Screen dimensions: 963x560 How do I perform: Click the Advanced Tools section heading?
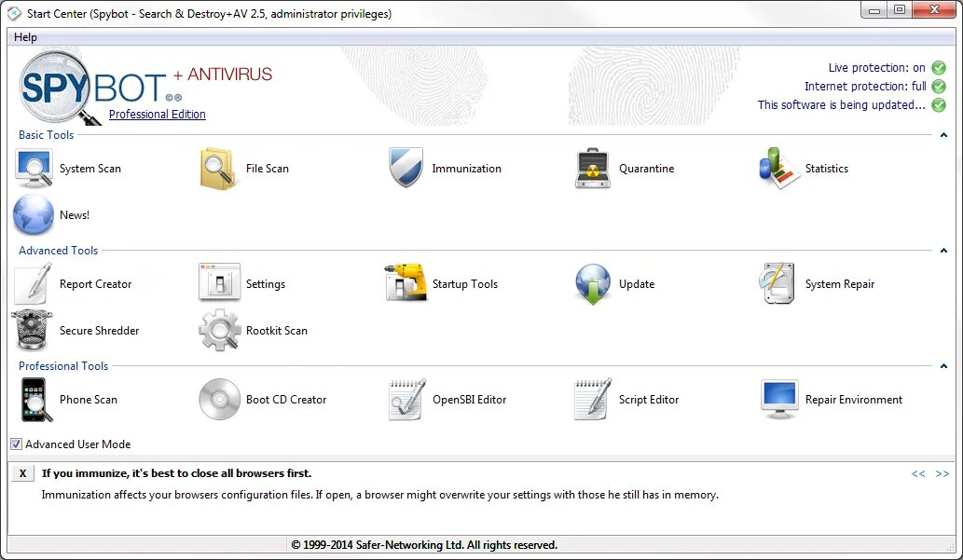tap(59, 251)
